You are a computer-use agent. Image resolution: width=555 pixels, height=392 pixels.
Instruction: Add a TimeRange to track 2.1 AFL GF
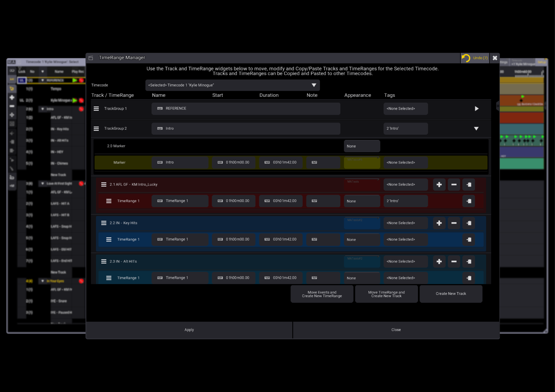tap(439, 185)
